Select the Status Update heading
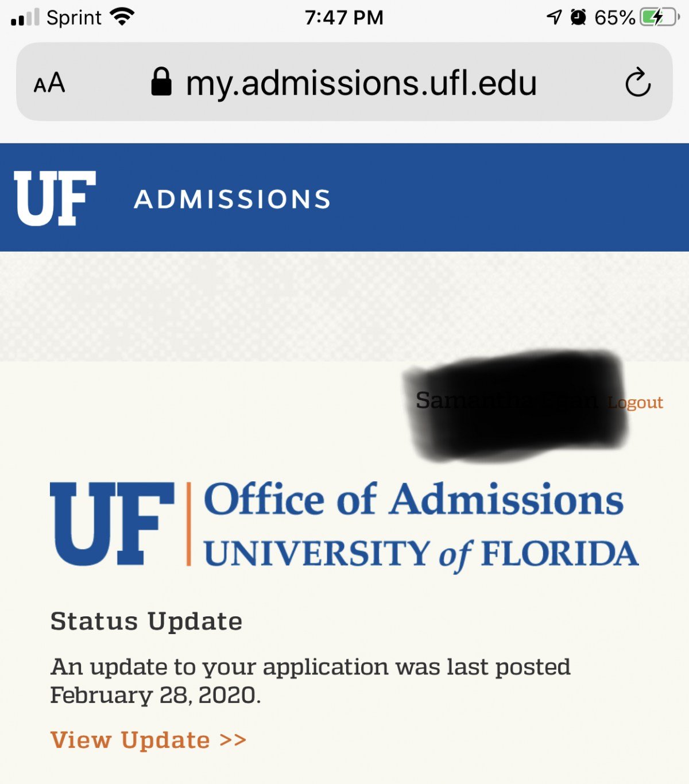689x784 pixels. click(x=146, y=621)
